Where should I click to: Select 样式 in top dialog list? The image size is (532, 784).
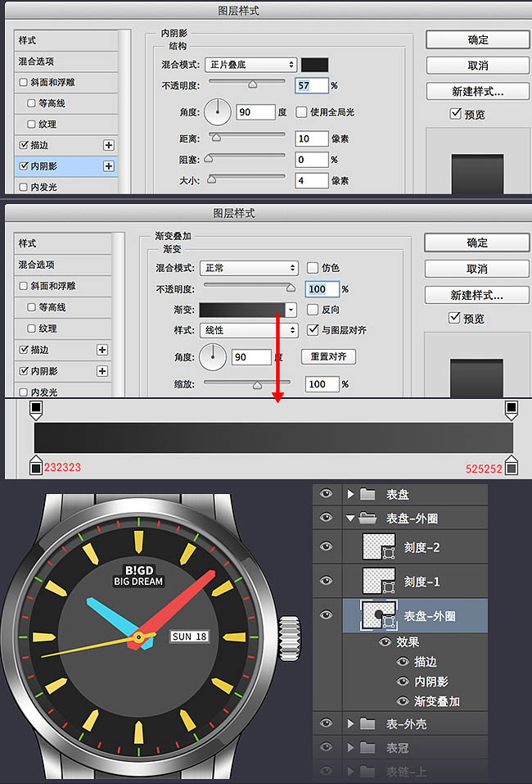(x=66, y=40)
